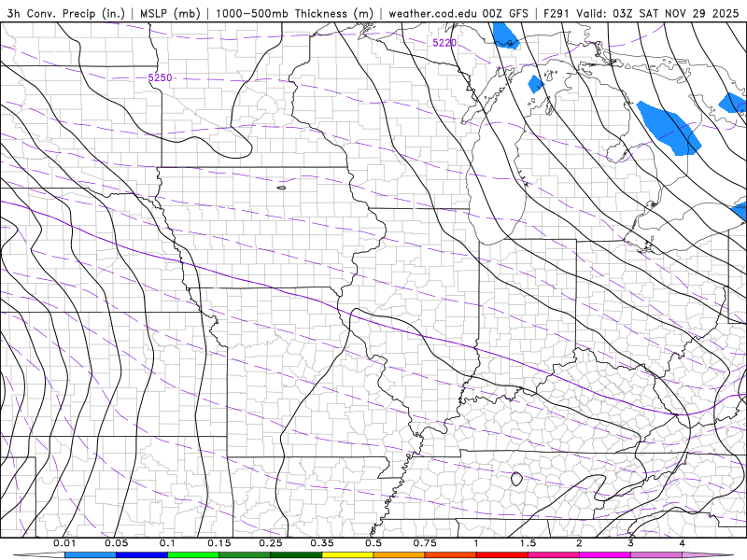Click the dark green 0.25–0.35 legend swatch
Viewport: 747px width, 560px height.
pos(296,555)
